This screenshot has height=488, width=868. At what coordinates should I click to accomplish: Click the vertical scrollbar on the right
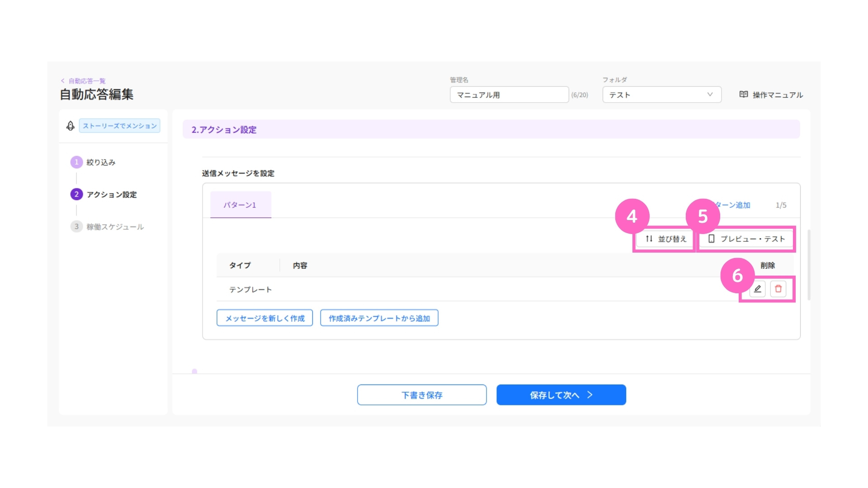point(809,265)
